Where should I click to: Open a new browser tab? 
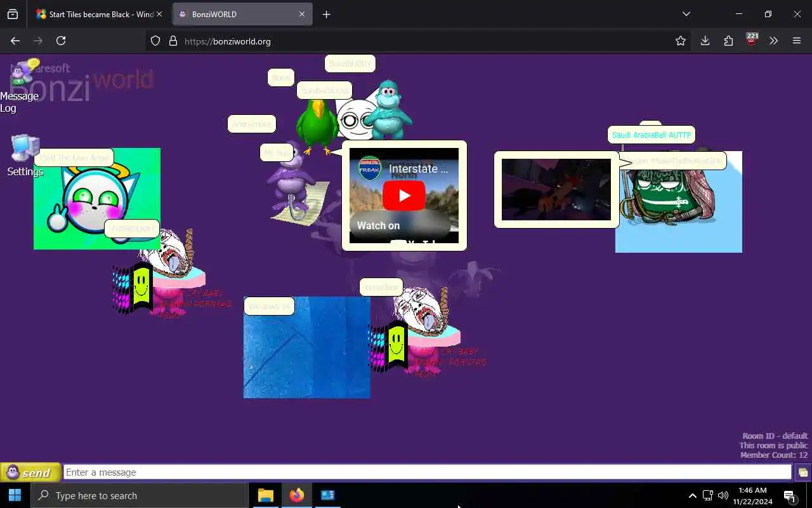[x=326, y=14]
